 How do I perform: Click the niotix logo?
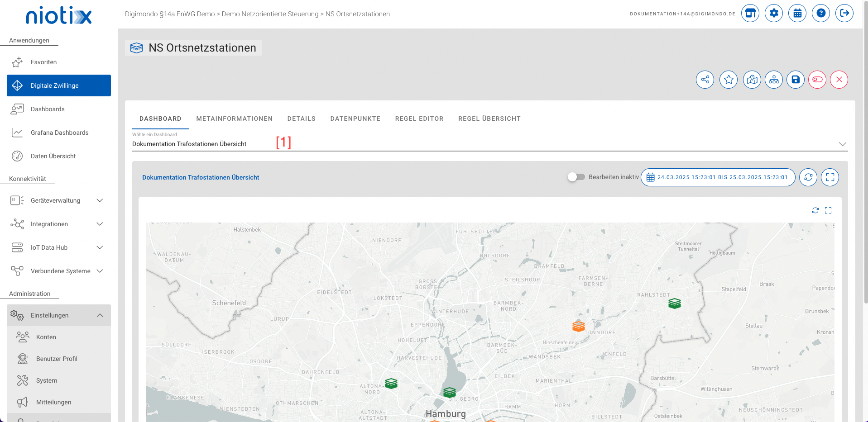[x=59, y=15]
